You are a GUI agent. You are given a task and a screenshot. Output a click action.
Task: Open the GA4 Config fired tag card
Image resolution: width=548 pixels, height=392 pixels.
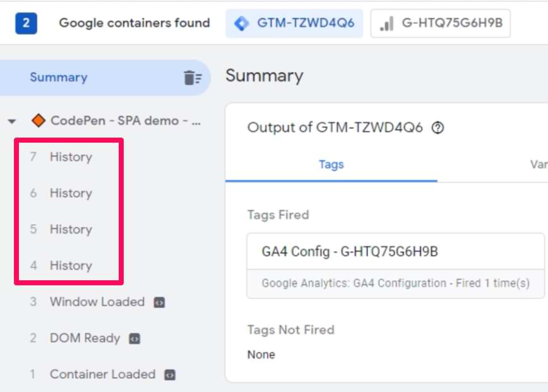[x=395, y=265]
